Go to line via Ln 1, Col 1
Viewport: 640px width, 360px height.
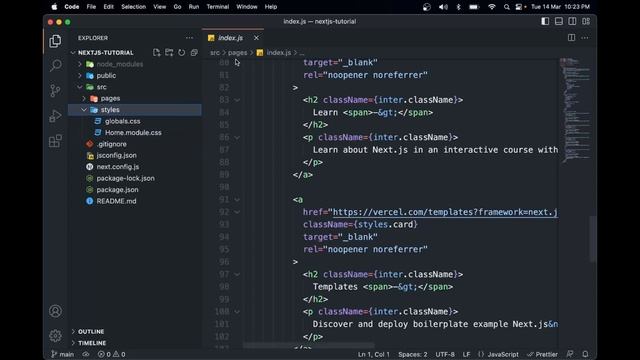pyautogui.click(x=373, y=354)
